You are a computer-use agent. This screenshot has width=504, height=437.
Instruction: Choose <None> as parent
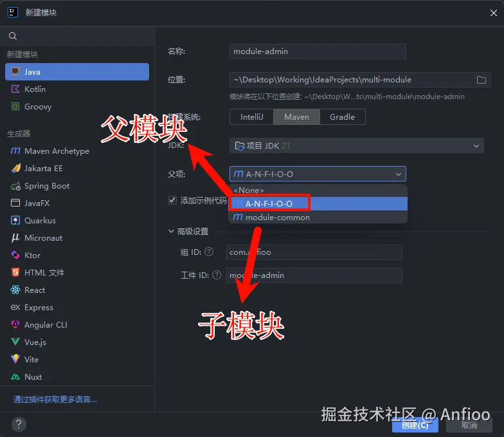(x=318, y=191)
